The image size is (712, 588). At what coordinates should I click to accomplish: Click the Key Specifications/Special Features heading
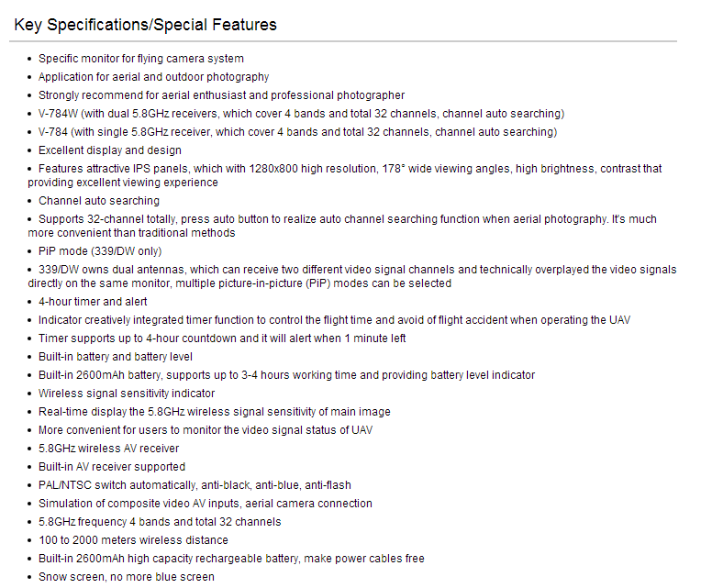tap(145, 25)
